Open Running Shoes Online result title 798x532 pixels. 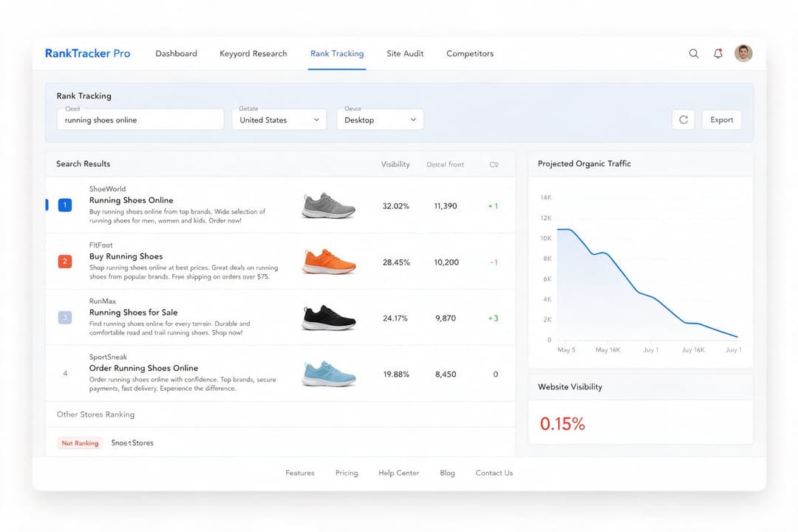pyautogui.click(x=132, y=200)
